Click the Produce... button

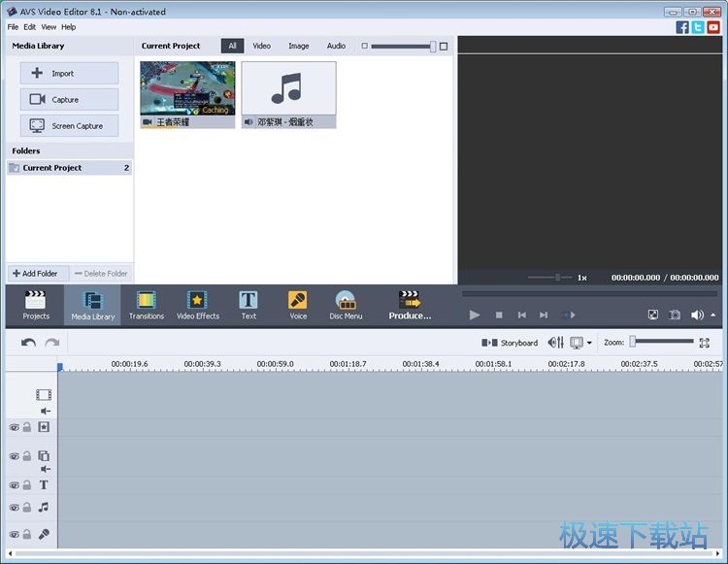[x=410, y=305]
